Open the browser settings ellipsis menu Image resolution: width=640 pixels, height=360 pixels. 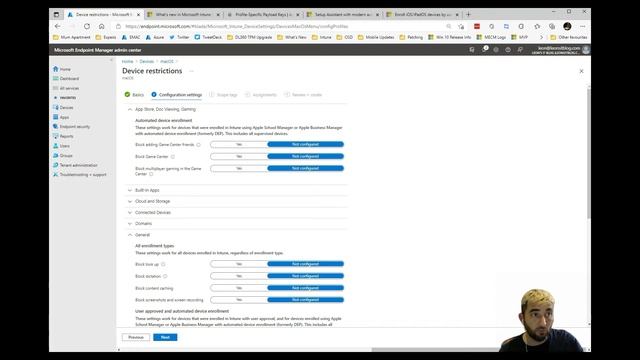[x=582, y=26]
